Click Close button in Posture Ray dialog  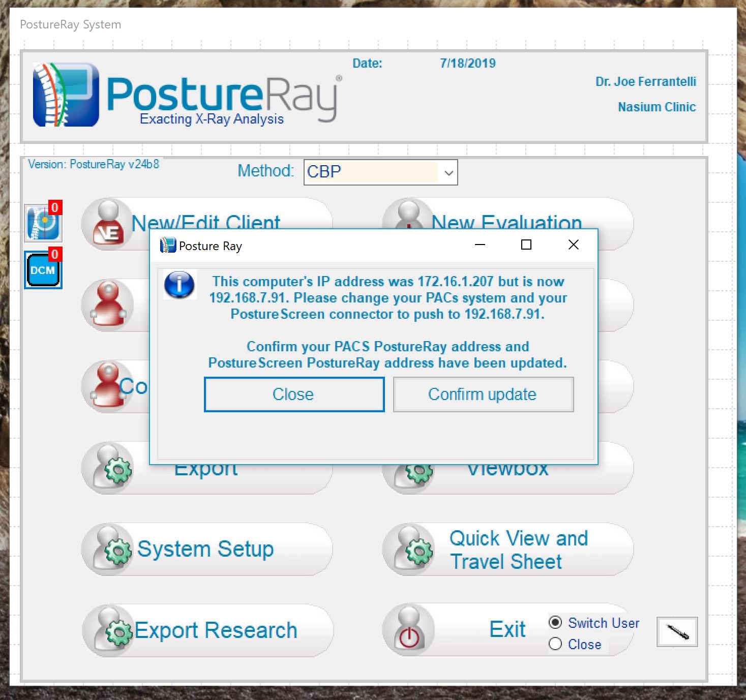294,394
